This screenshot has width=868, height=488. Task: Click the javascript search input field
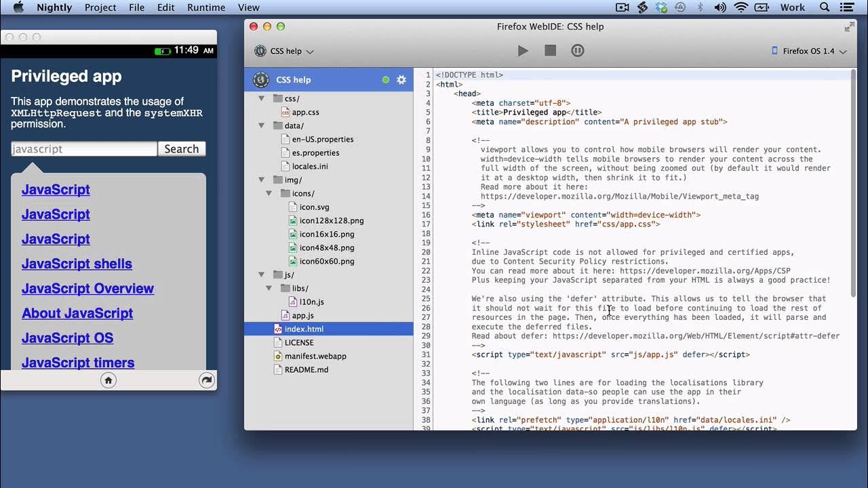[84, 149]
